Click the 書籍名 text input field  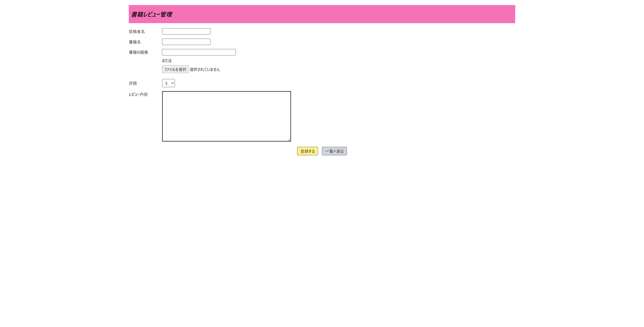186,42
